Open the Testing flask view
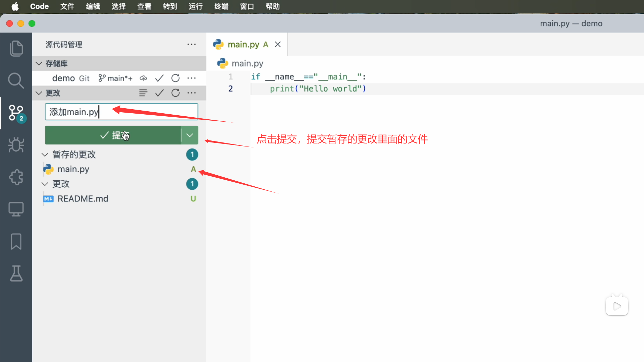This screenshot has height=362, width=644. click(16, 274)
